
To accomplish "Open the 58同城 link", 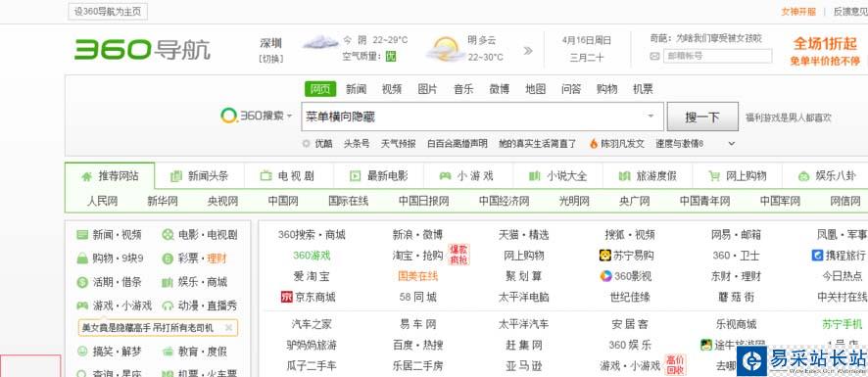I will 418,297.
